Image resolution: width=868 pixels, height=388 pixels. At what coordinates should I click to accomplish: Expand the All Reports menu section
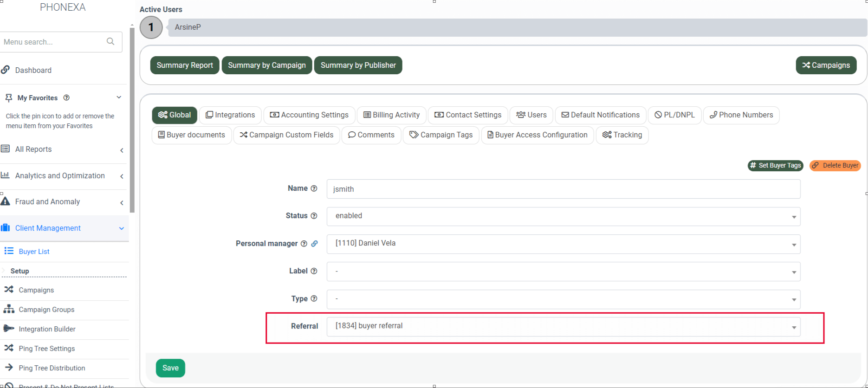121,150
